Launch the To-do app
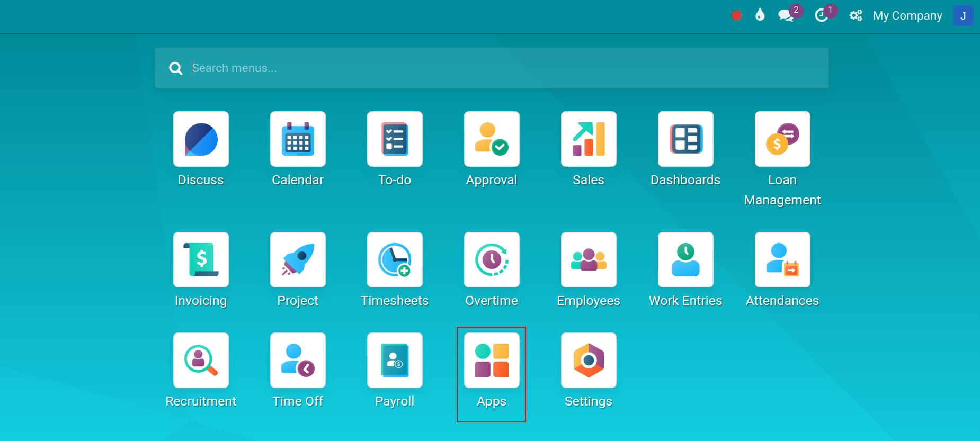The width and height of the screenshot is (980, 441). tap(395, 139)
